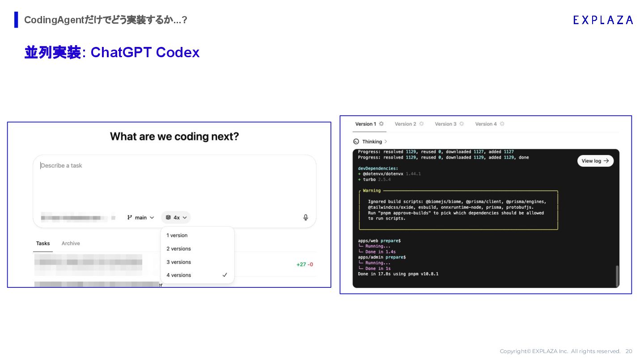Viewport: 644px width, 362px height.
Task: Expand the Thinking section chevron
Action: click(x=386, y=142)
